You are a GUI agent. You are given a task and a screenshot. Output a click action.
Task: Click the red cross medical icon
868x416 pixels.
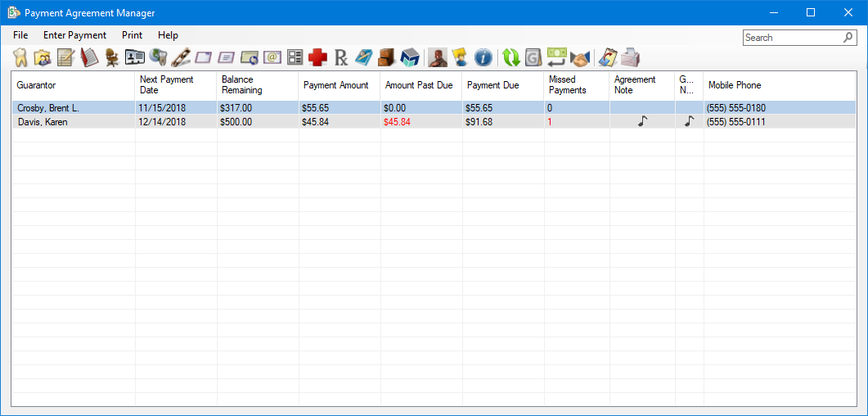tap(318, 58)
